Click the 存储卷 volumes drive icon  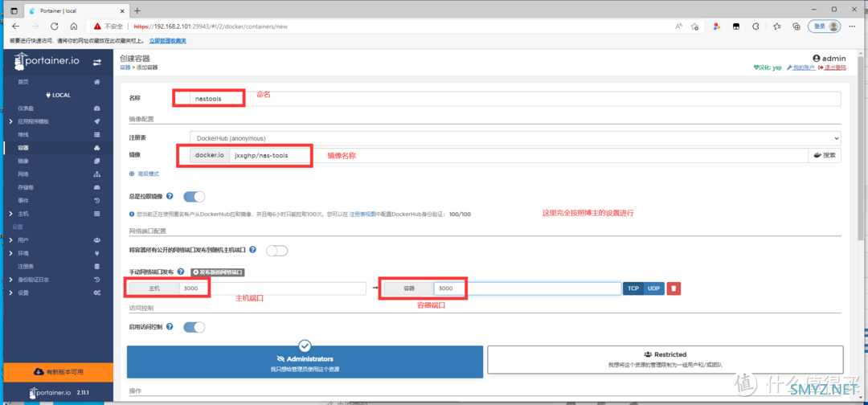[x=97, y=187]
